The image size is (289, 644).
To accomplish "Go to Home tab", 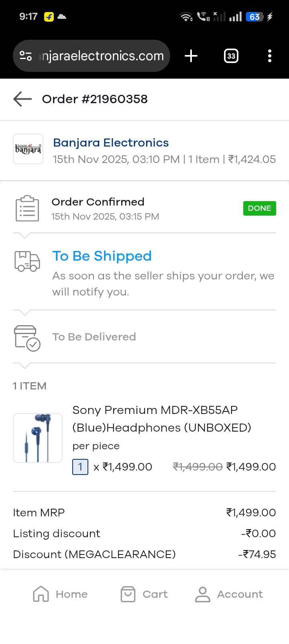I will click(60, 594).
